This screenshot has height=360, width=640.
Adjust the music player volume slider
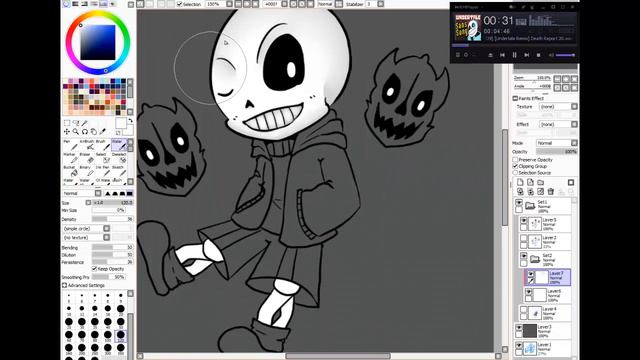[x=565, y=55]
